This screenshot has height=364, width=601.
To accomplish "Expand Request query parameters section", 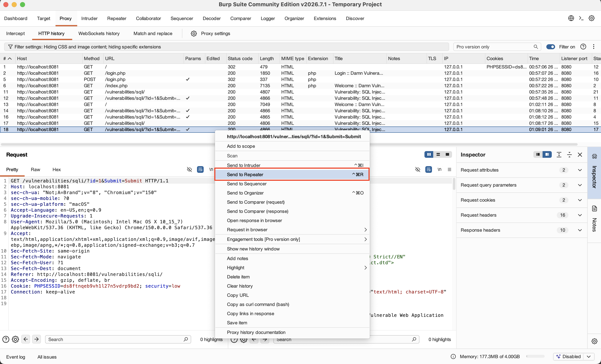I will coord(580,185).
